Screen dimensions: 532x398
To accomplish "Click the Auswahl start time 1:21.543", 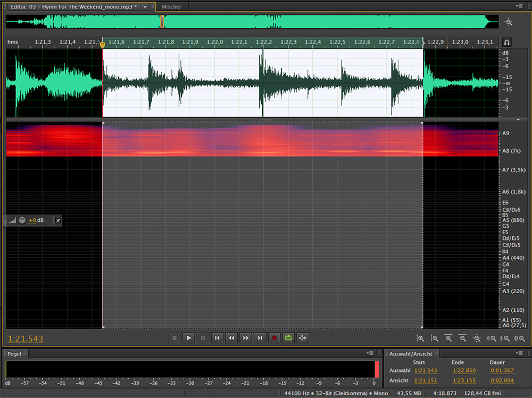I will coord(425,370).
